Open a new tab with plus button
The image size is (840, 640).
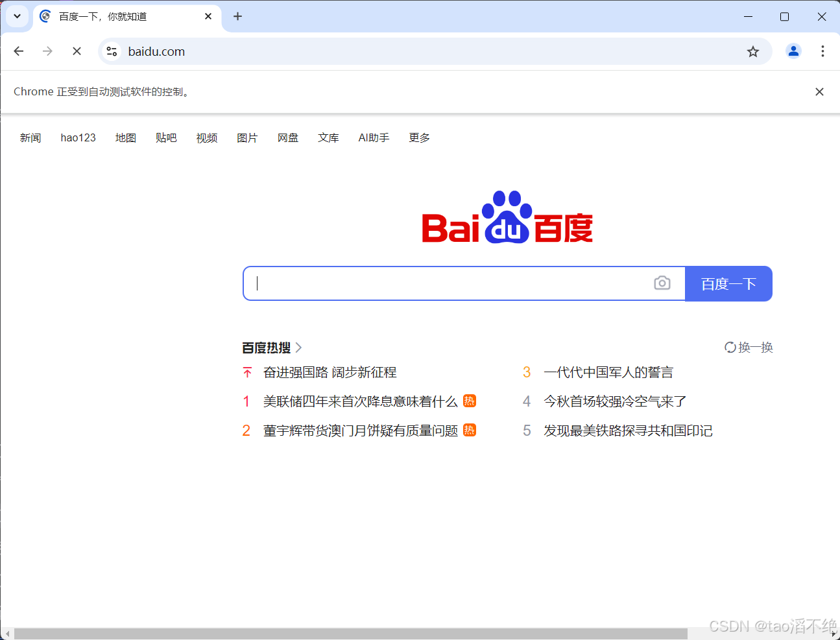[x=237, y=16]
